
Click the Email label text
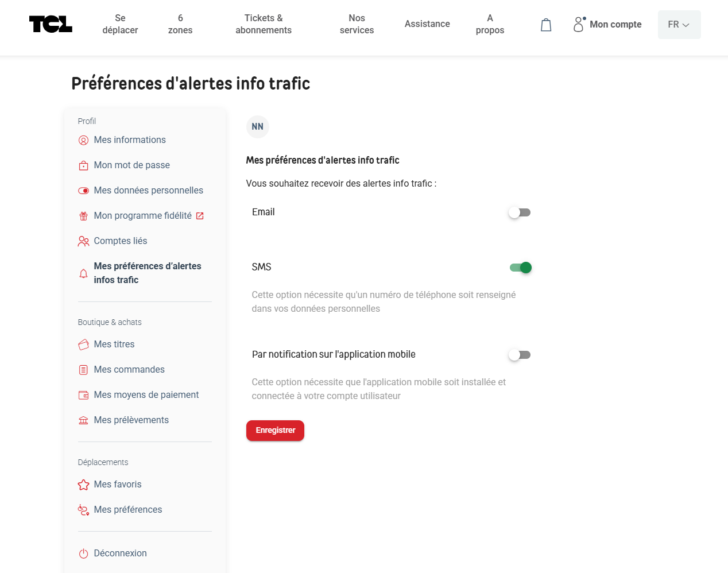[x=264, y=212]
